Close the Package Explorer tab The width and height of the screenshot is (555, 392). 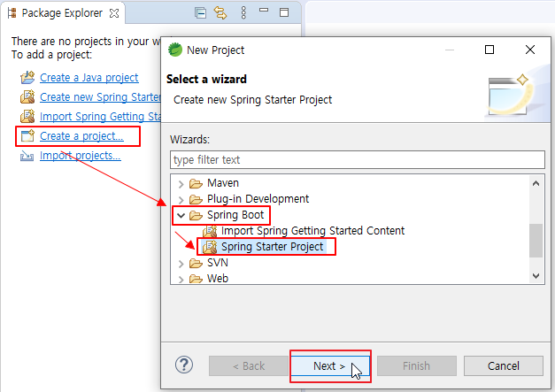[114, 13]
